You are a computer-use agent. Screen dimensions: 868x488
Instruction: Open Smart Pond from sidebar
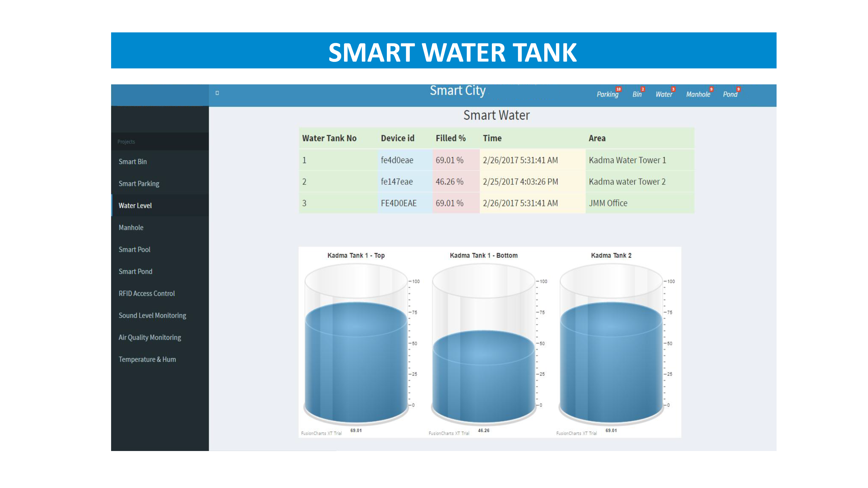[135, 271]
